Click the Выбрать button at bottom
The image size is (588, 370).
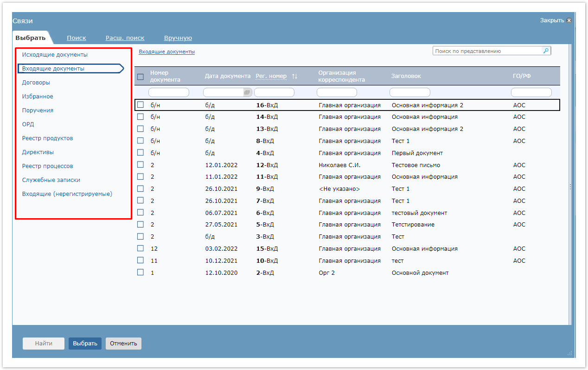[x=85, y=344]
